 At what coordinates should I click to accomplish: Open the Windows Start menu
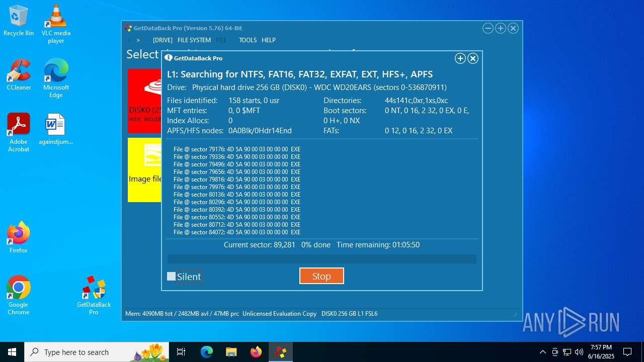(12, 352)
